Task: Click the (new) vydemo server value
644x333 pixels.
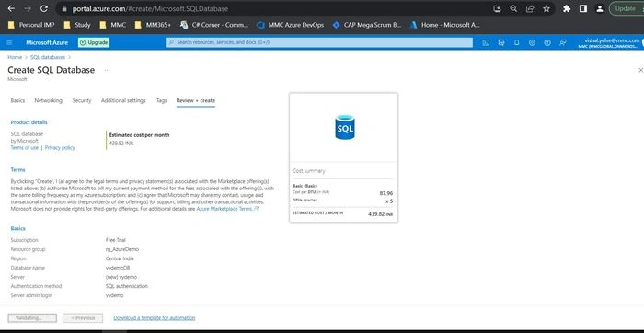Action: (121, 277)
